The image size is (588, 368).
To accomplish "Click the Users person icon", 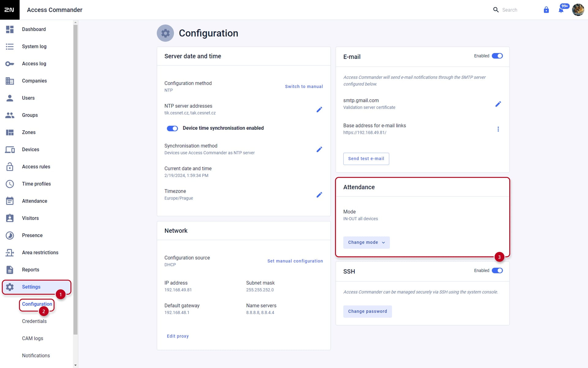I will (x=10, y=98).
